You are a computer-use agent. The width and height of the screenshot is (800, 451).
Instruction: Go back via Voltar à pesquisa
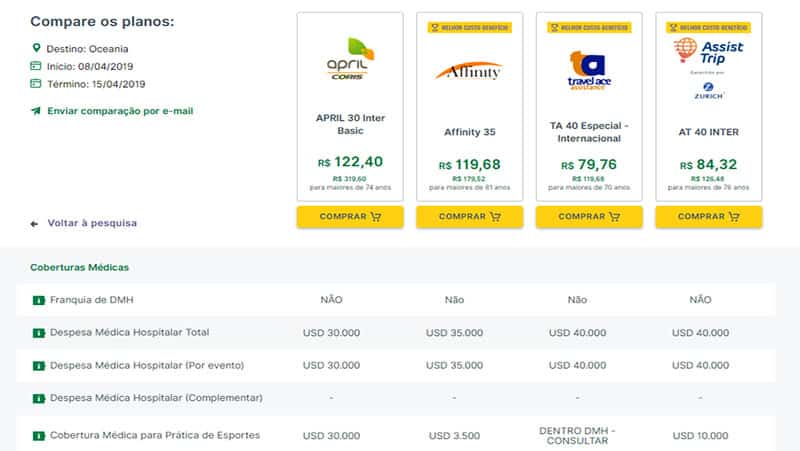[92, 223]
